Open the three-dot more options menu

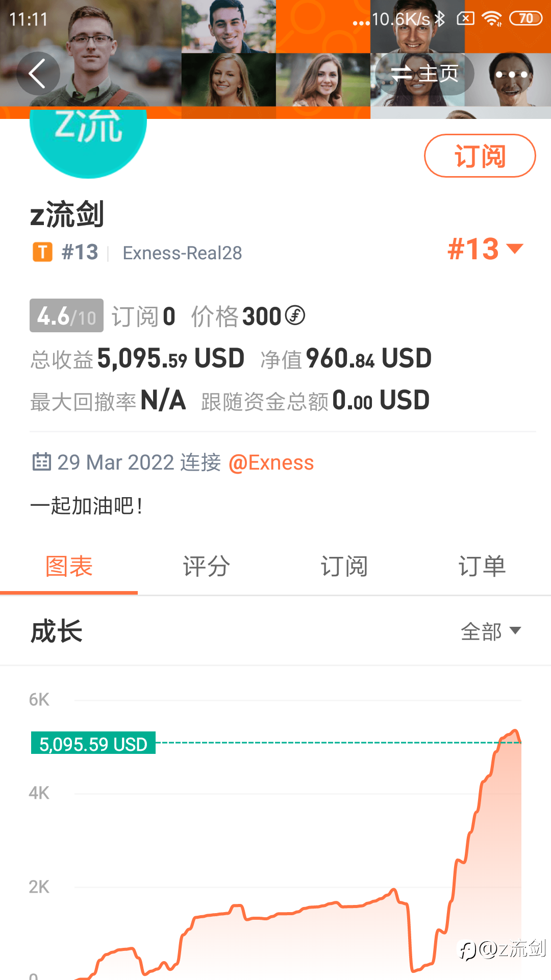pos(512,75)
